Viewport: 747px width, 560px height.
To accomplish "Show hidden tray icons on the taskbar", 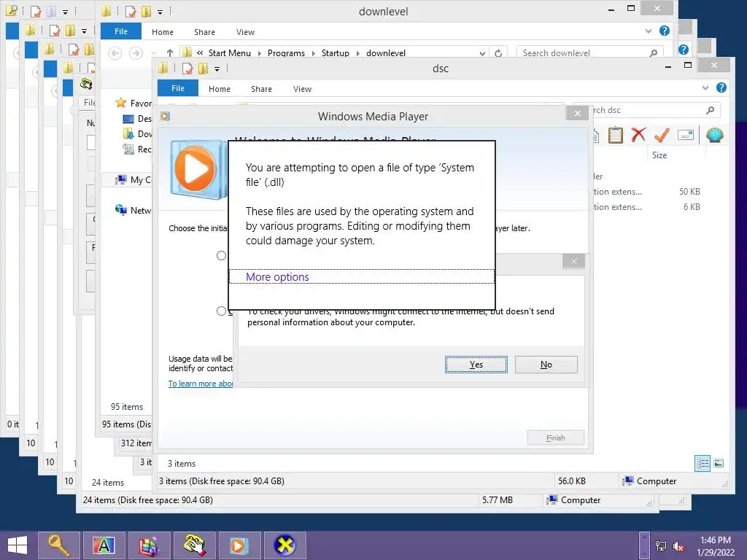I will click(x=644, y=545).
